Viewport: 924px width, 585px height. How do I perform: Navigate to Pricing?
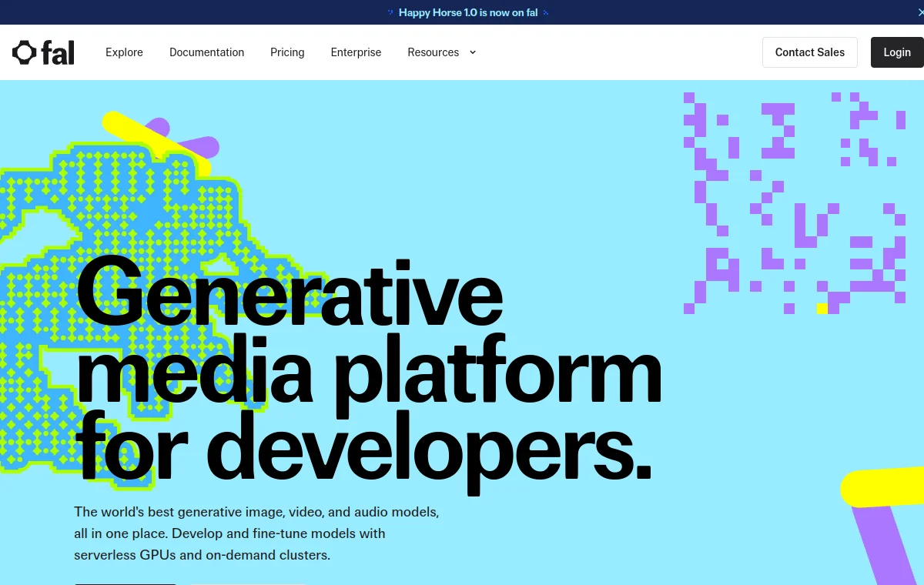click(287, 52)
